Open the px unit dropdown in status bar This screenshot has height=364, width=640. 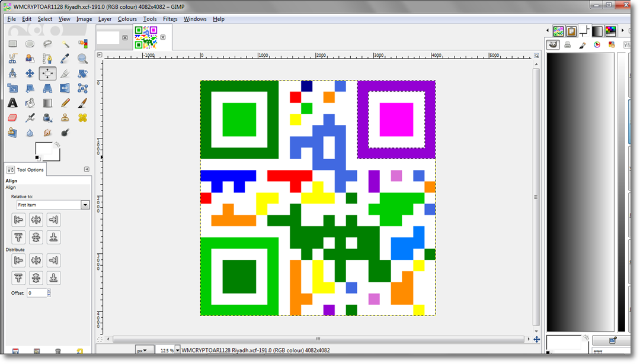[144, 350]
